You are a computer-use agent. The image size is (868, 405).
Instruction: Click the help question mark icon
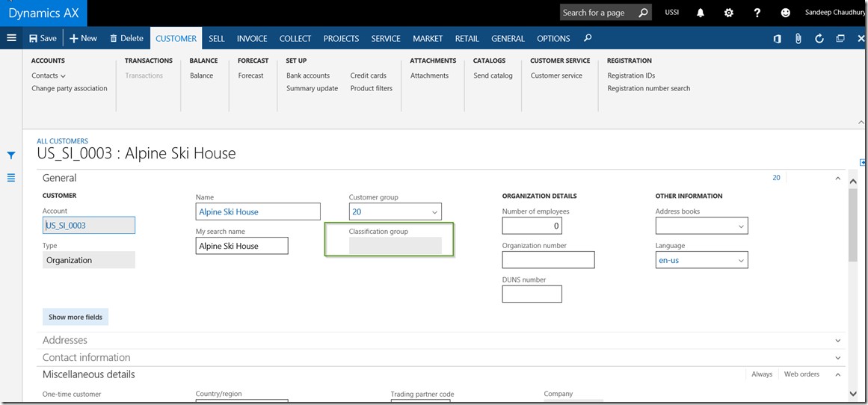pyautogui.click(x=757, y=13)
